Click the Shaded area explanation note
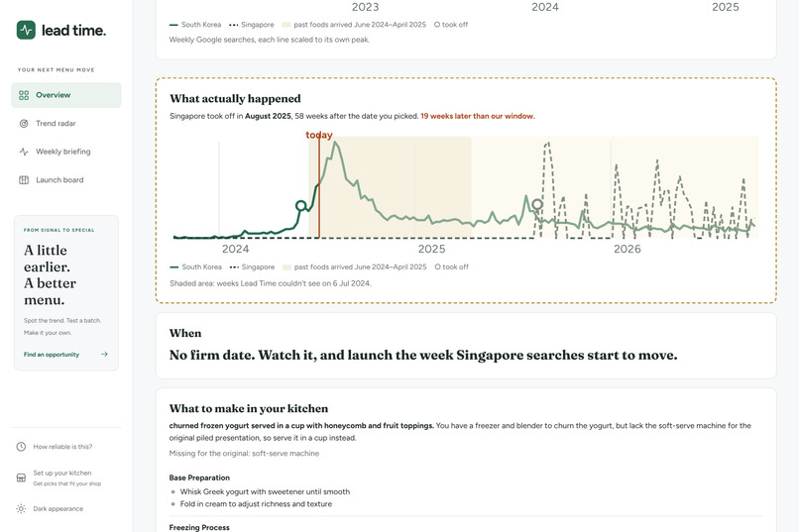 (271, 283)
